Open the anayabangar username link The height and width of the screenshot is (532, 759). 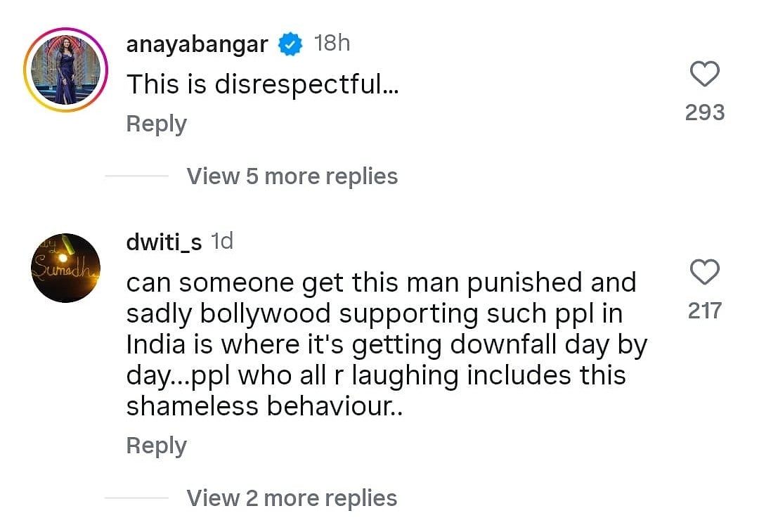click(x=197, y=44)
